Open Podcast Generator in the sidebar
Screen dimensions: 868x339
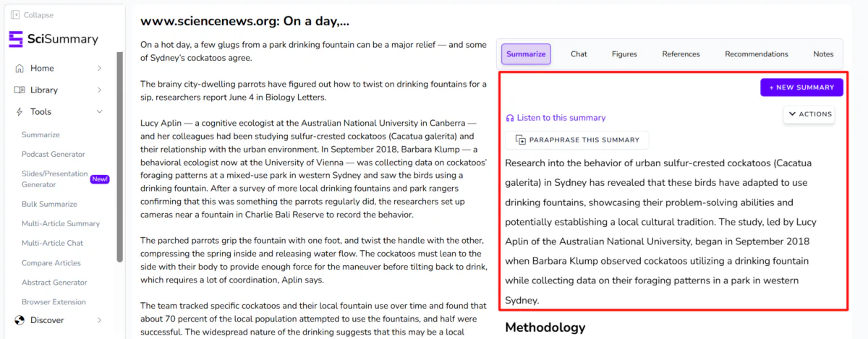click(53, 155)
